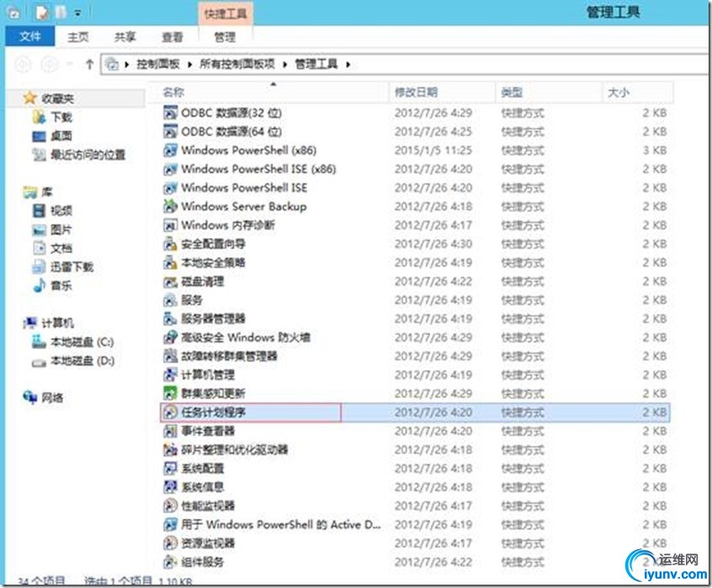This screenshot has width=712, height=588.
Task: Click the properties icon in quick access toolbar
Action: click(x=42, y=13)
